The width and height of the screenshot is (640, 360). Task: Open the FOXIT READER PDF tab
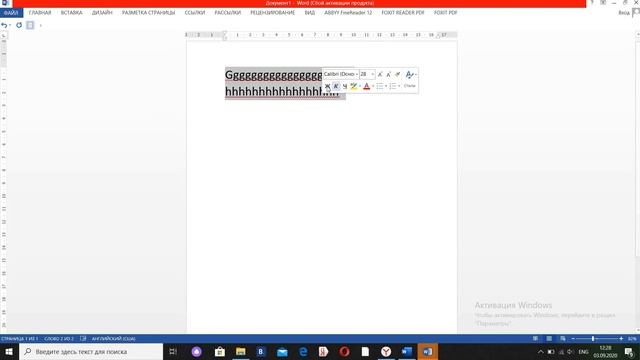pos(403,13)
